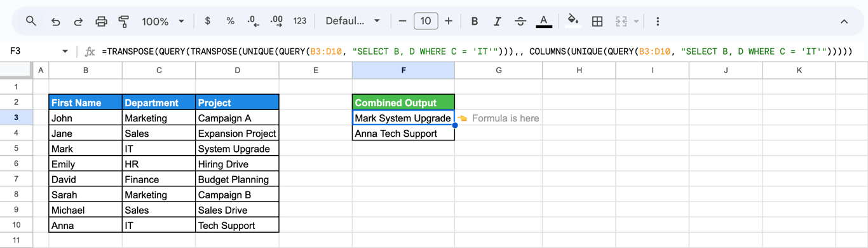
Task: Click the cell containing HR
Action: [x=159, y=164]
